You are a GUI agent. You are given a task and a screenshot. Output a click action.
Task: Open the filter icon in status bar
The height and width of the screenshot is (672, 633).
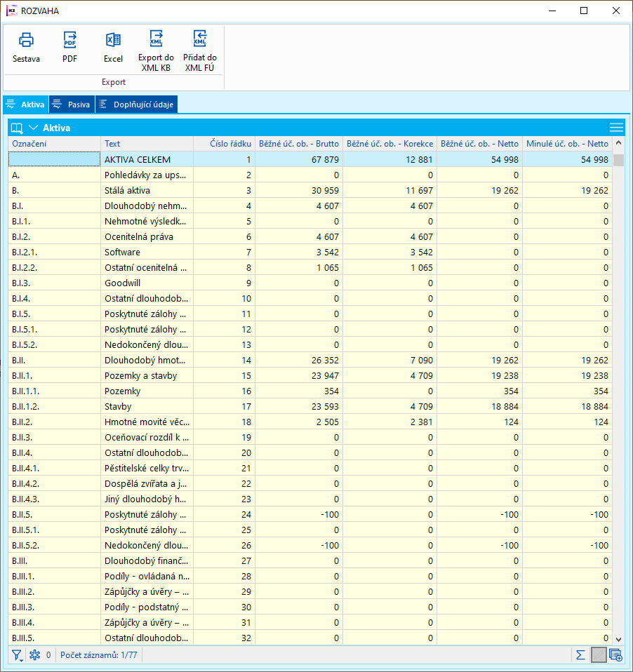tap(17, 655)
